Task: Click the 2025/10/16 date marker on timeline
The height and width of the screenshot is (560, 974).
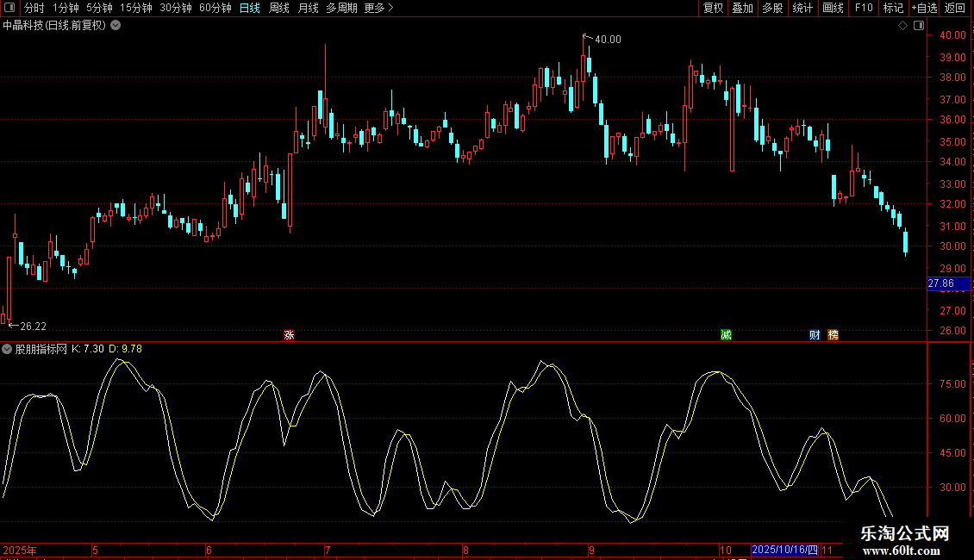Action: pos(784,550)
